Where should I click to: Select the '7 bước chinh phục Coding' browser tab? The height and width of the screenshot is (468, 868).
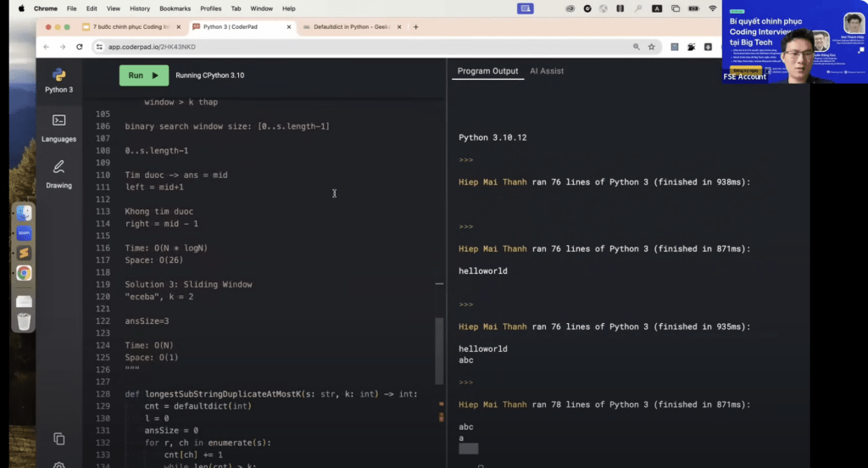(x=131, y=26)
